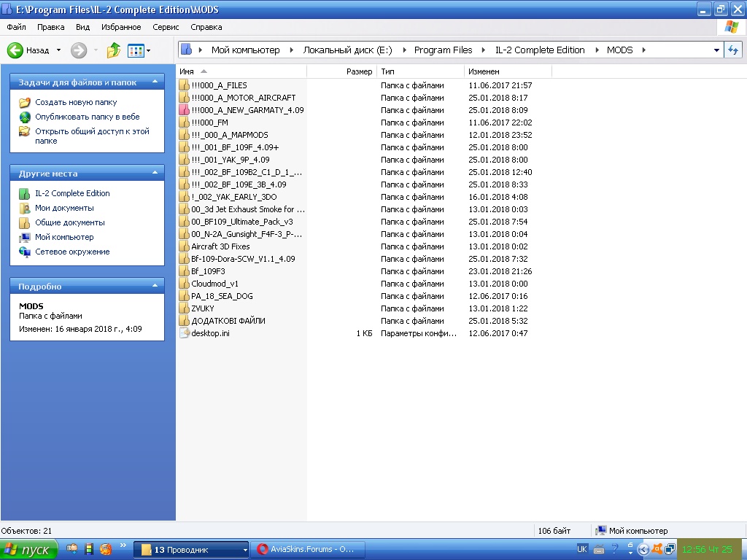Expand breadcrumb arrow after MODS
This screenshot has width=747, height=560.
click(643, 50)
